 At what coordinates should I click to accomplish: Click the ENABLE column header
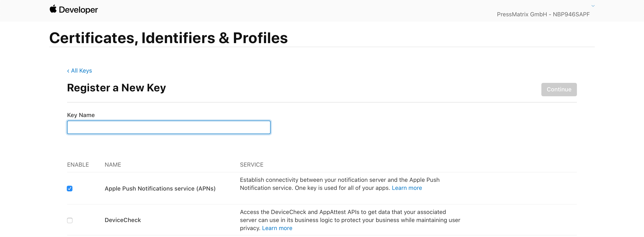tap(78, 165)
